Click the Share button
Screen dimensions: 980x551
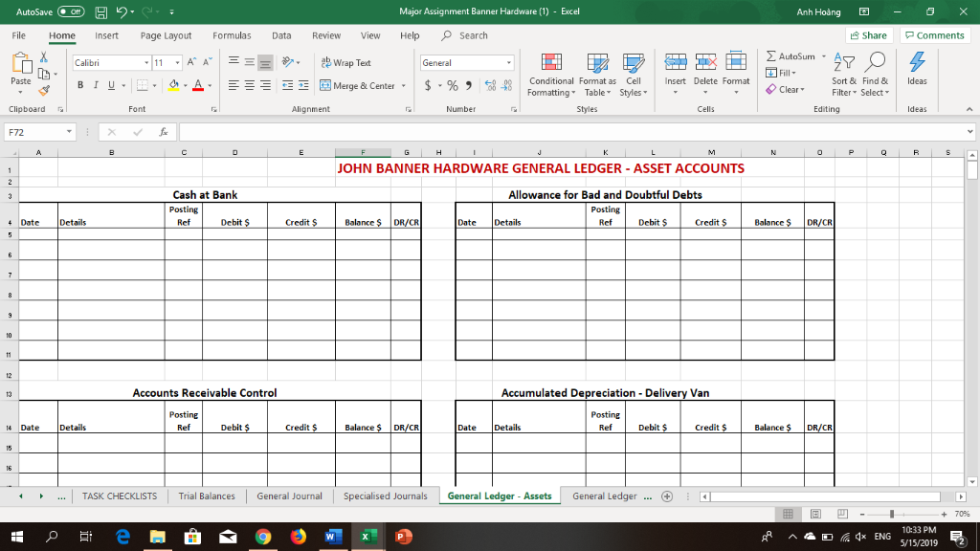(867, 34)
